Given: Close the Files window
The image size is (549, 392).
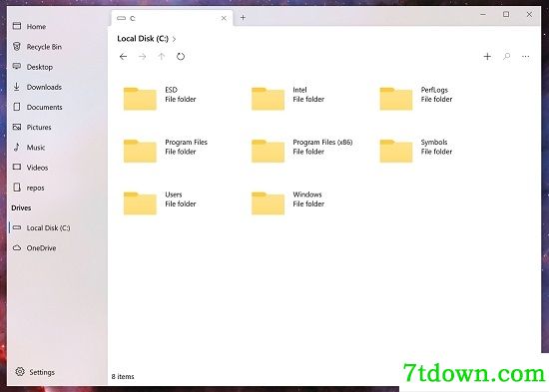Looking at the screenshot, I should pyautogui.click(x=529, y=14).
